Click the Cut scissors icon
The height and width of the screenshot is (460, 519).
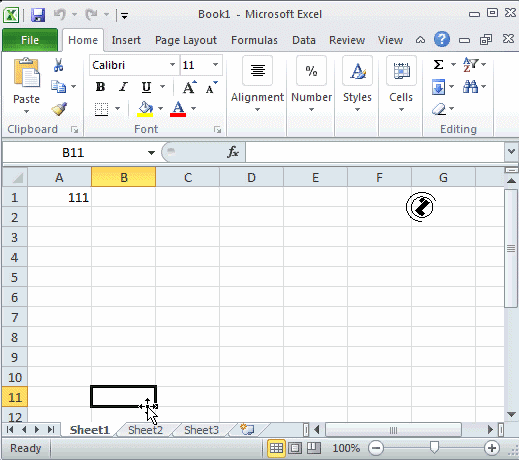click(58, 65)
